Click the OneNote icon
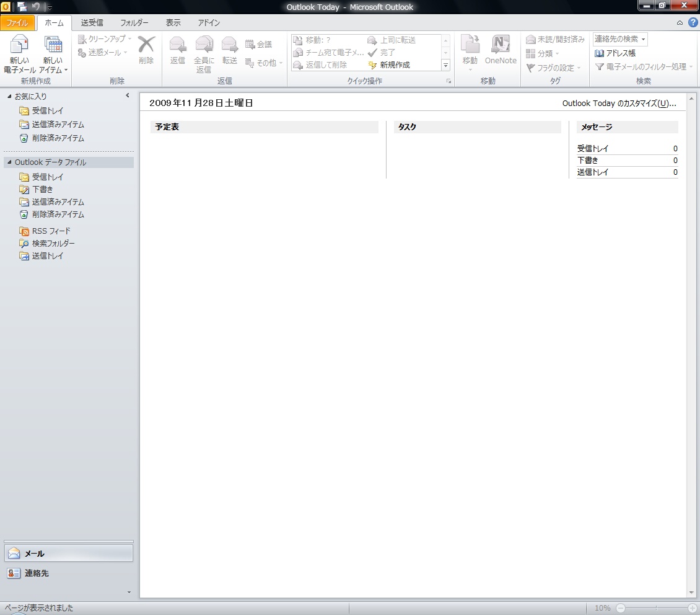The image size is (700, 615). 501,45
